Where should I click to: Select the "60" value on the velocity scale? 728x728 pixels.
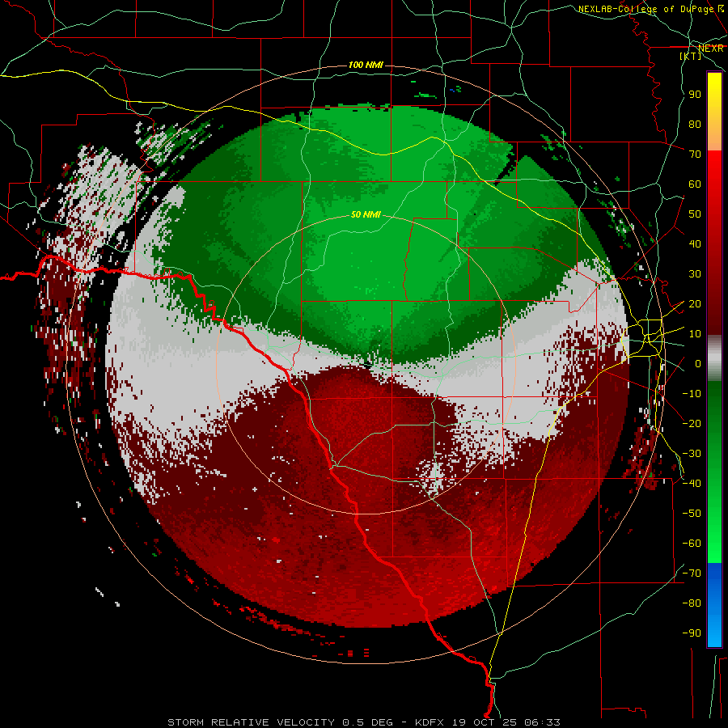click(695, 184)
